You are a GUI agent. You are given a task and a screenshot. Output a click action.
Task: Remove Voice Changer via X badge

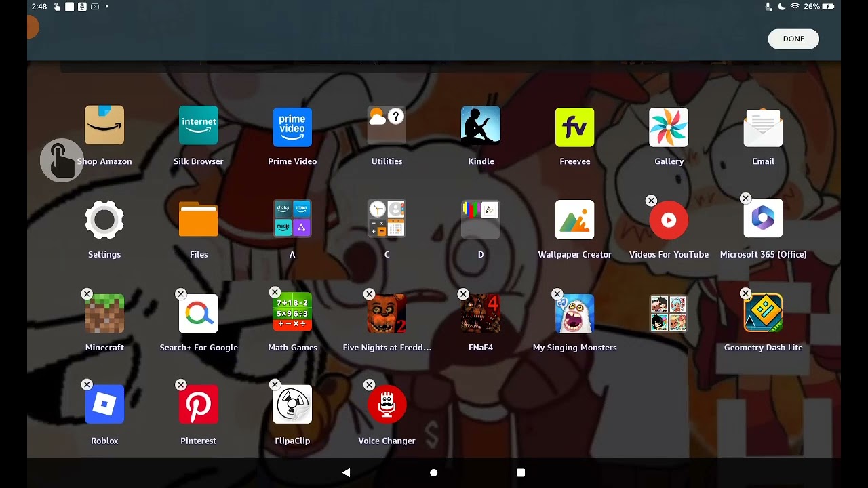(369, 384)
